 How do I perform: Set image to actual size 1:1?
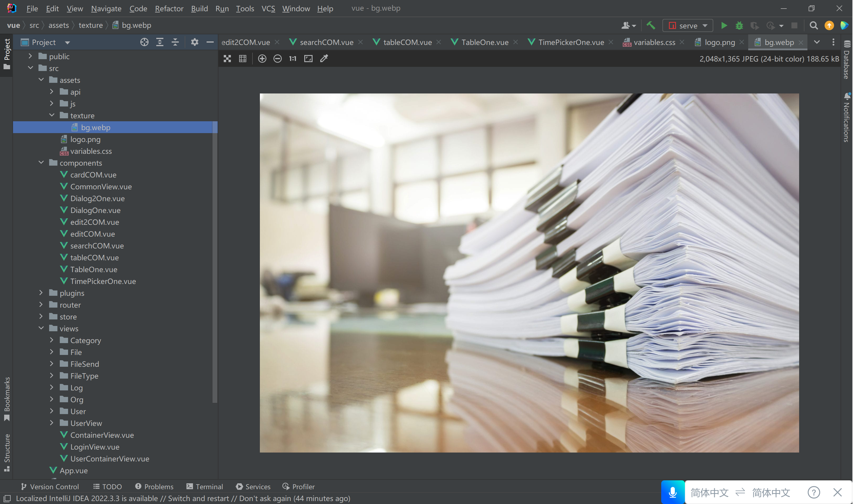click(x=293, y=59)
